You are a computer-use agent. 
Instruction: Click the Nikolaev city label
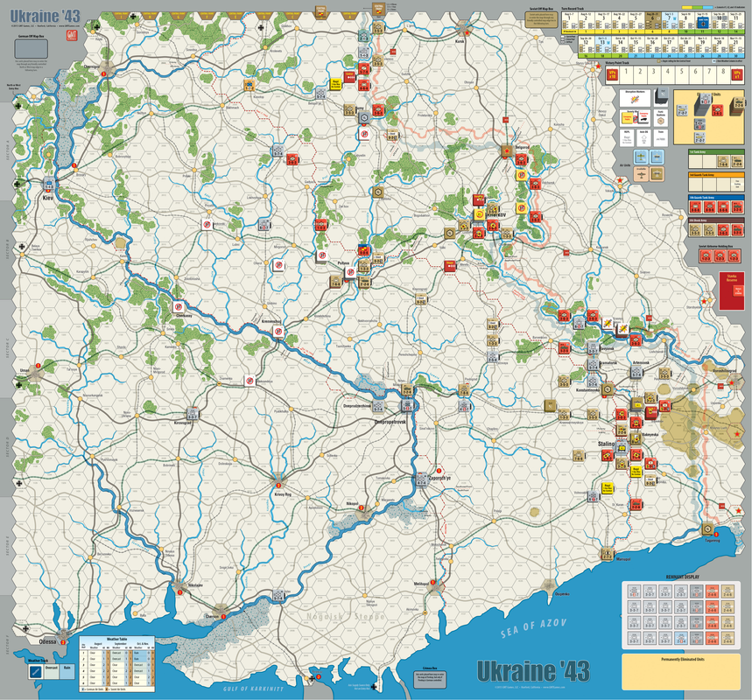[x=195, y=585]
